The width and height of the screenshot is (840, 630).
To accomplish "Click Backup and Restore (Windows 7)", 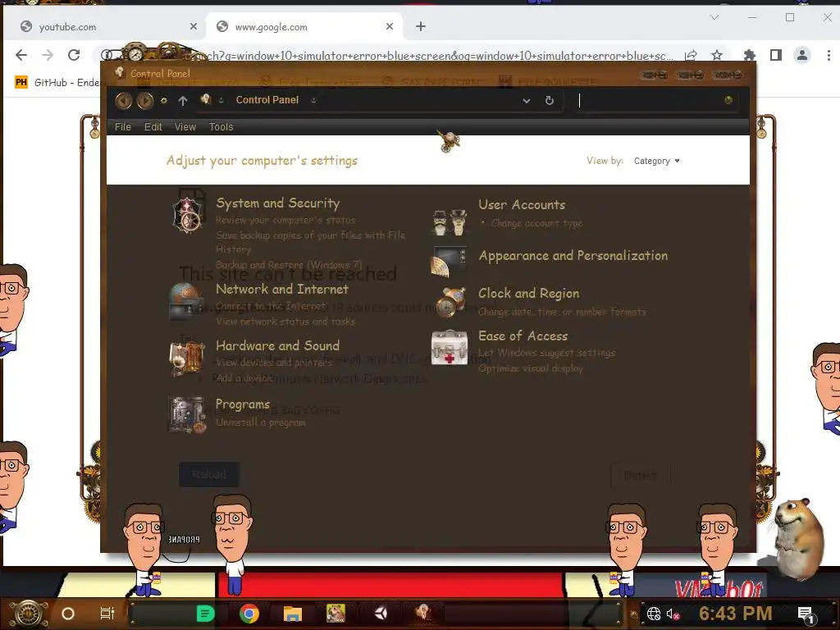I will pos(289,265).
